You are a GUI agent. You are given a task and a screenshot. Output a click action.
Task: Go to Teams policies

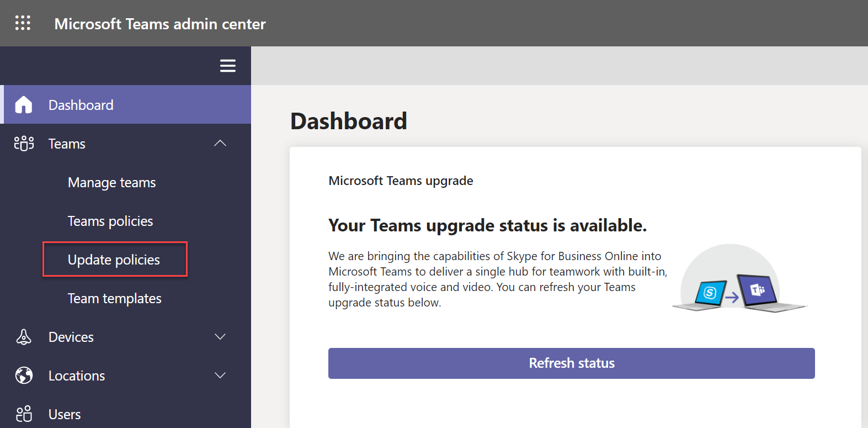click(110, 221)
